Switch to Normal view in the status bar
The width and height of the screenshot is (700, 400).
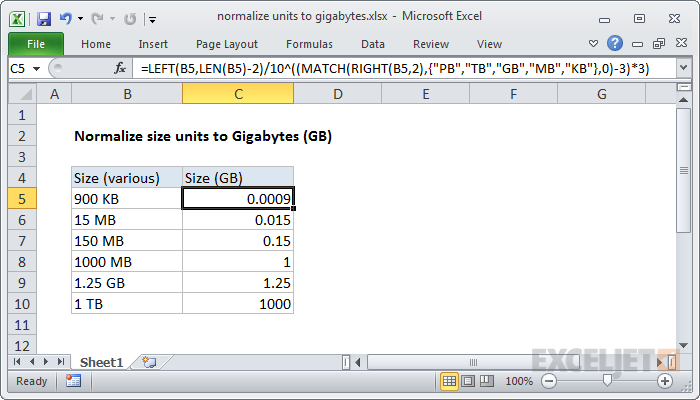tap(449, 381)
